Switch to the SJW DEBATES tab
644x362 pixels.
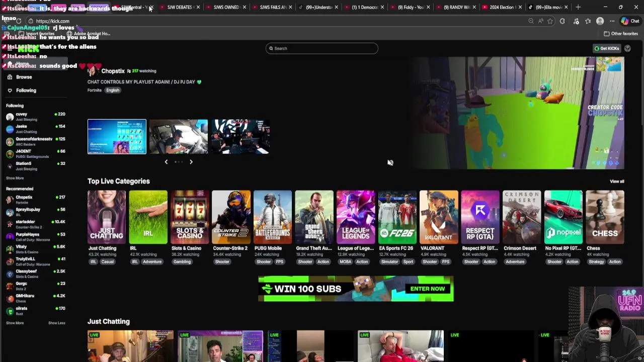[179, 7]
